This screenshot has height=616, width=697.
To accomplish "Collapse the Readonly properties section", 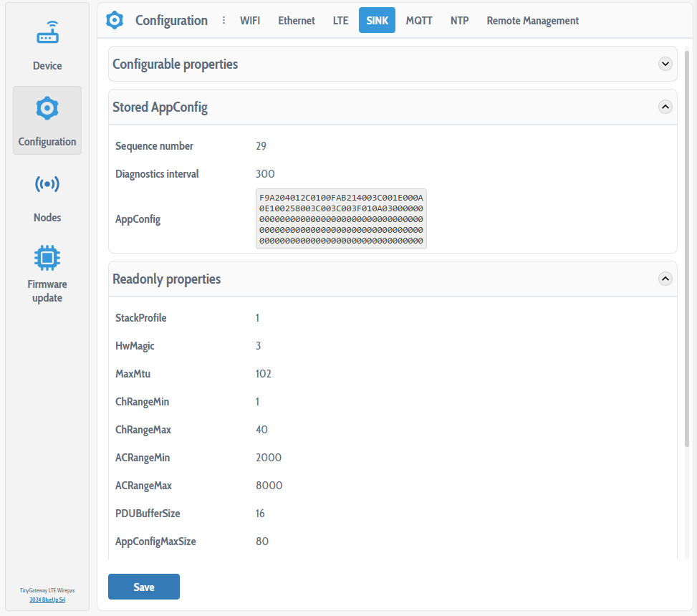I will point(665,279).
